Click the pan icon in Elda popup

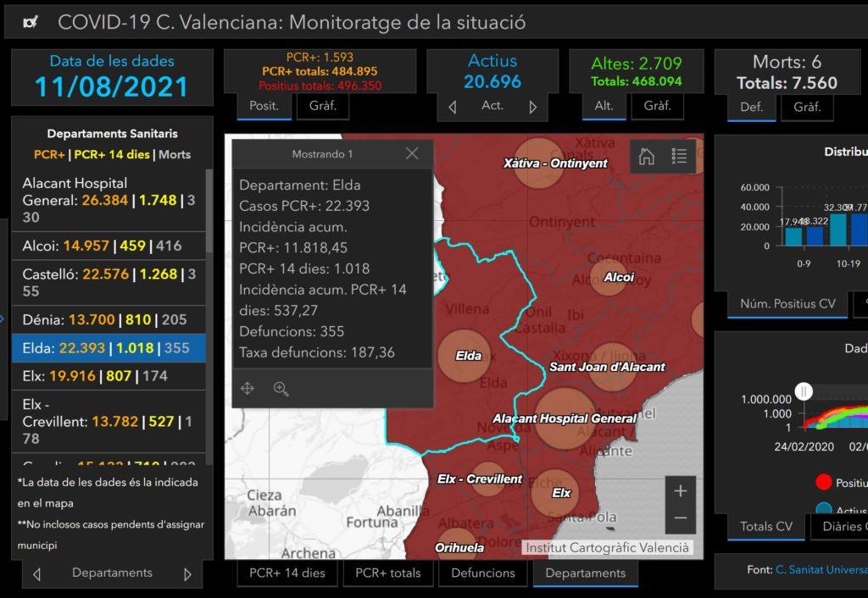tap(248, 388)
